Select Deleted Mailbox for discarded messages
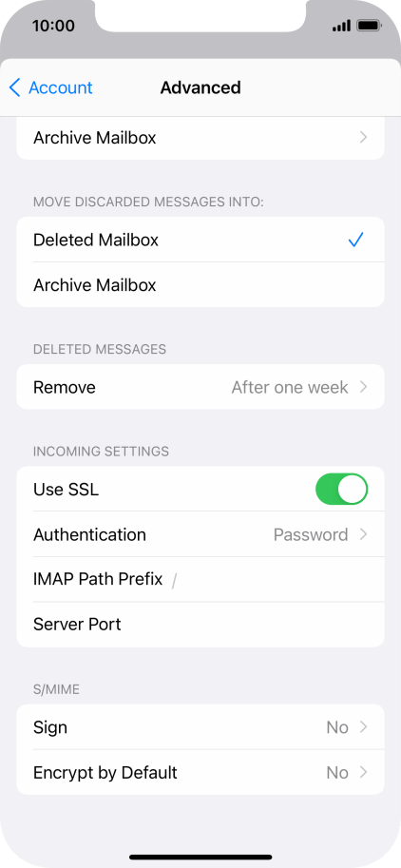Viewport: 401px width, 868px height. point(200,240)
